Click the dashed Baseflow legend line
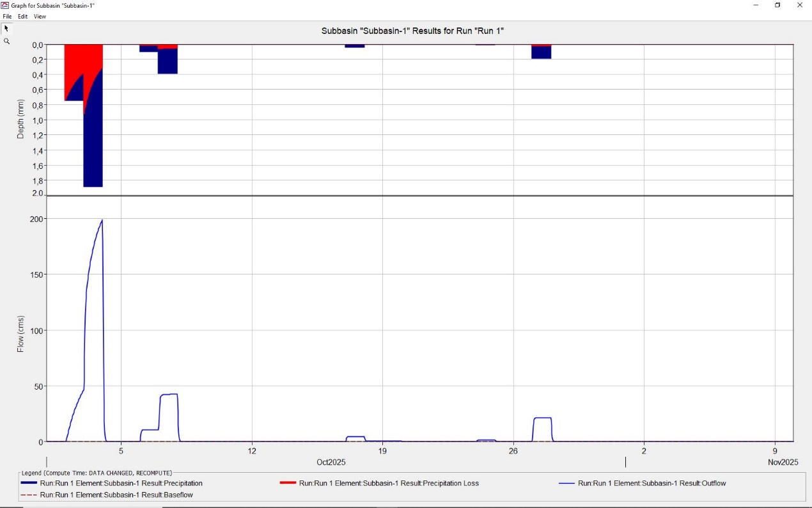The height and width of the screenshot is (508, 812). (x=29, y=495)
